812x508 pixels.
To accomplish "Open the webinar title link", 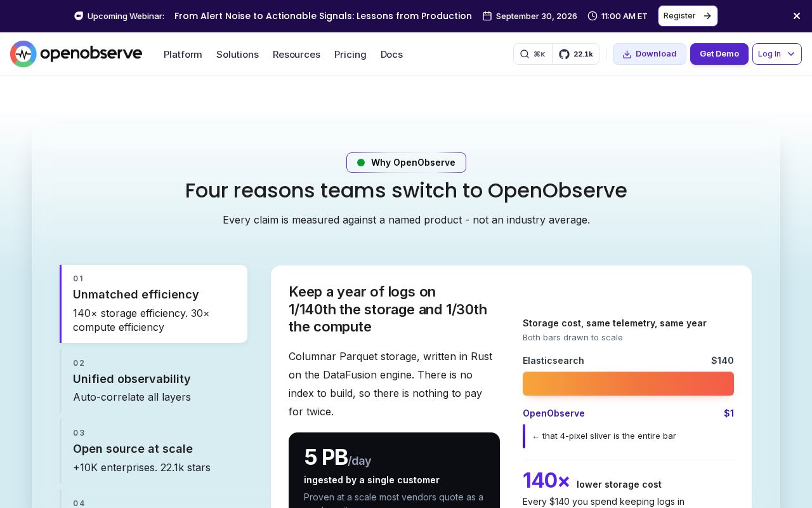I will (x=323, y=16).
